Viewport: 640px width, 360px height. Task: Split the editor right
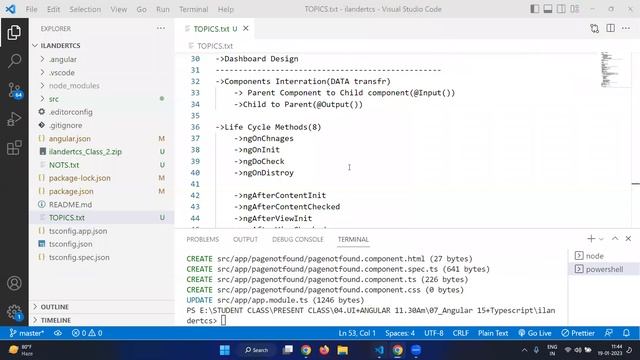click(611, 28)
